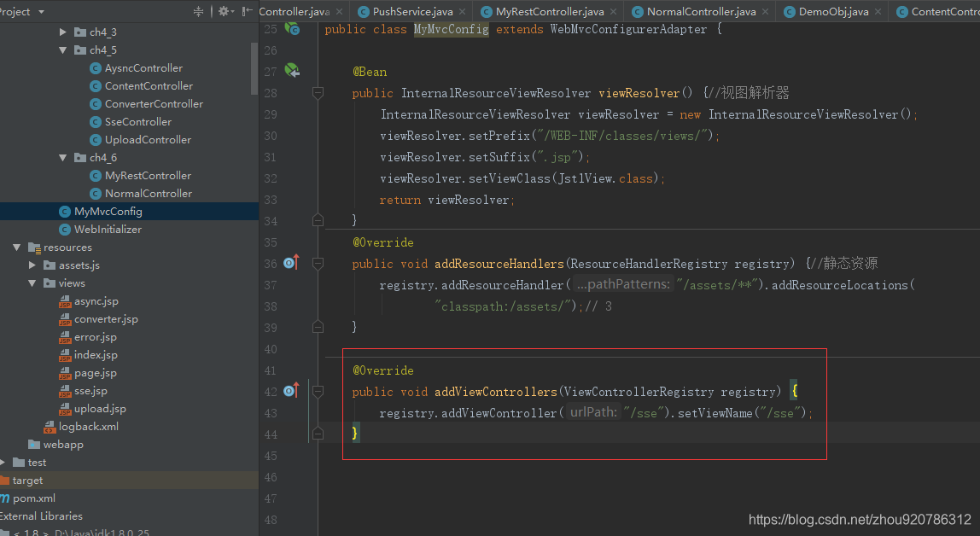Click the CSDN blog URL text

coord(859,517)
